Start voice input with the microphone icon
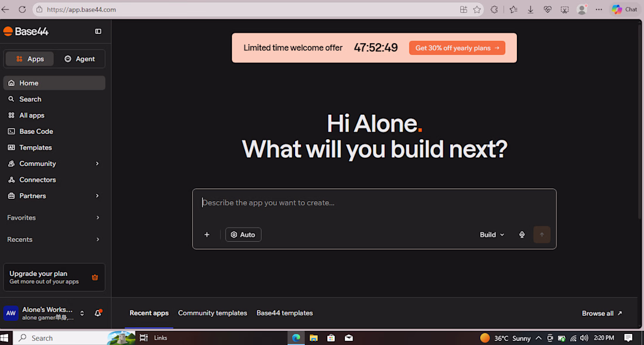644x345 pixels. point(522,234)
